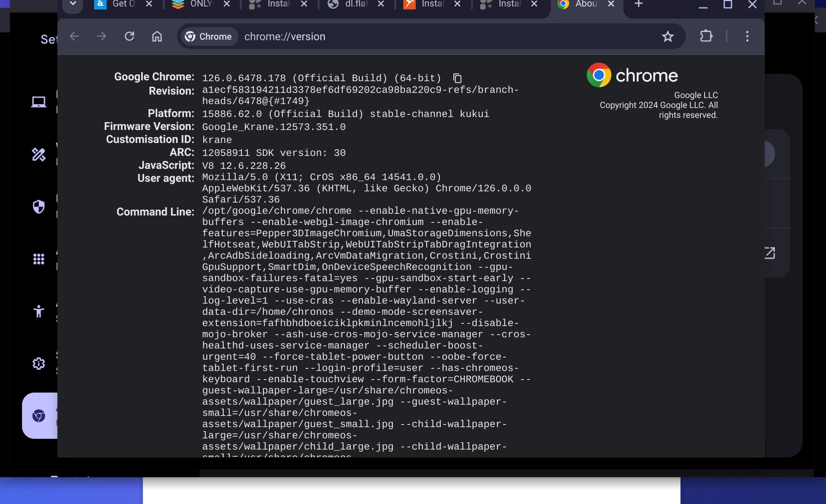
Task: Copy the Chrome version string to clipboard
Action: [x=457, y=78]
